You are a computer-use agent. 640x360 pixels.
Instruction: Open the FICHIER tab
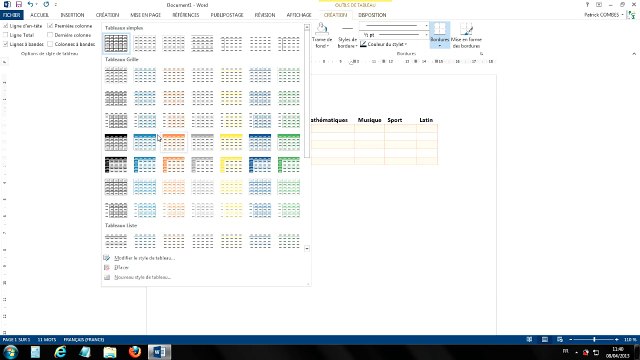click(11, 15)
